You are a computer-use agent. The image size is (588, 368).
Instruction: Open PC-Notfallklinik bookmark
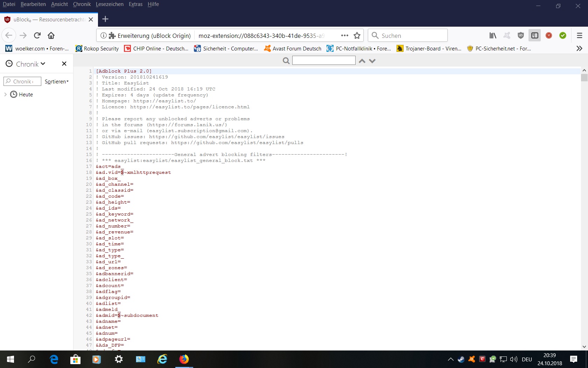pos(359,48)
